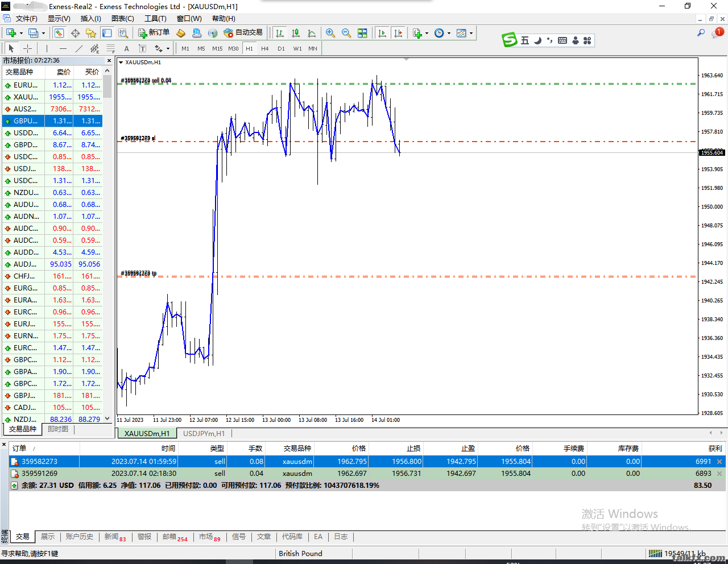
Task: Select the GBPU... row in Market Watch
Action: (x=52, y=121)
